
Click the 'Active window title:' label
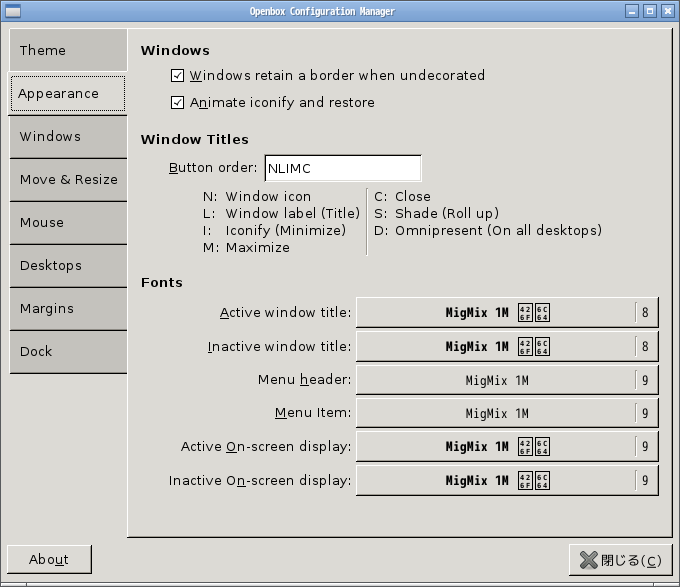(x=285, y=313)
